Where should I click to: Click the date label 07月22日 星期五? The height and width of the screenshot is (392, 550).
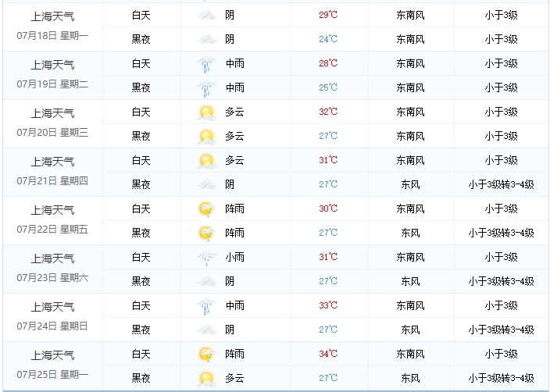[x=52, y=230]
